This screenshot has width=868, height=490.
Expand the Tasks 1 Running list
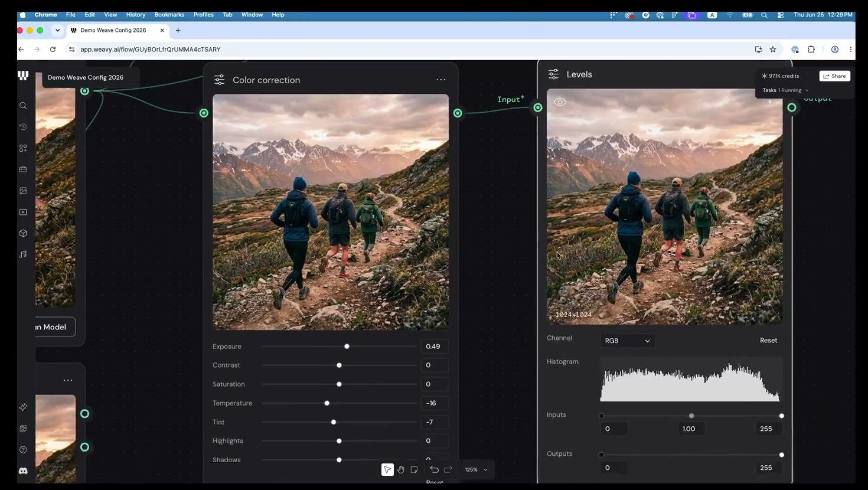(x=785, y=90)
